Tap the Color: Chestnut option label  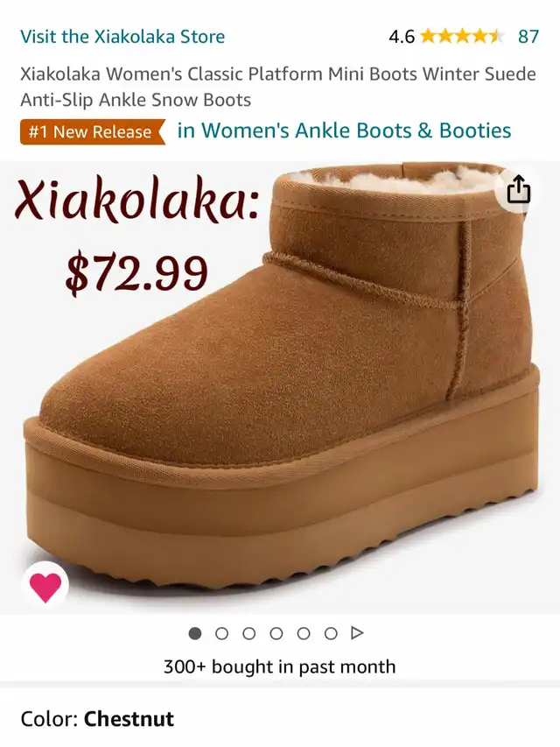tap(97, 719)
